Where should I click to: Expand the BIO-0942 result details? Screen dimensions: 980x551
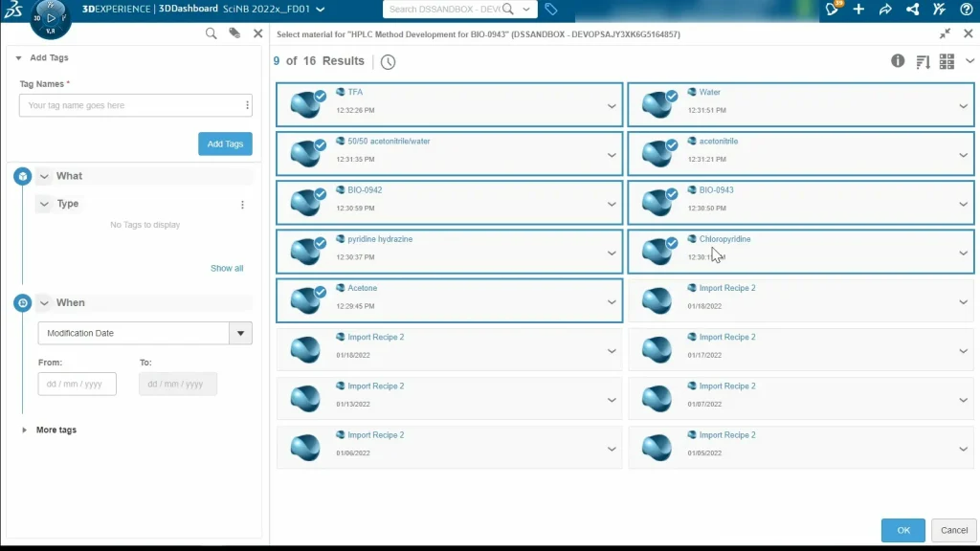click(612, 204)
